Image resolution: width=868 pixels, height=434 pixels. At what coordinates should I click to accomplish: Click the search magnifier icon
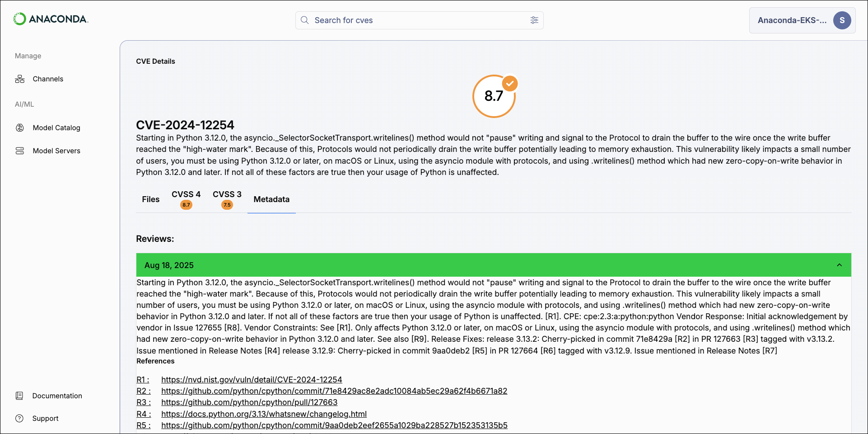tap(305, 20)
